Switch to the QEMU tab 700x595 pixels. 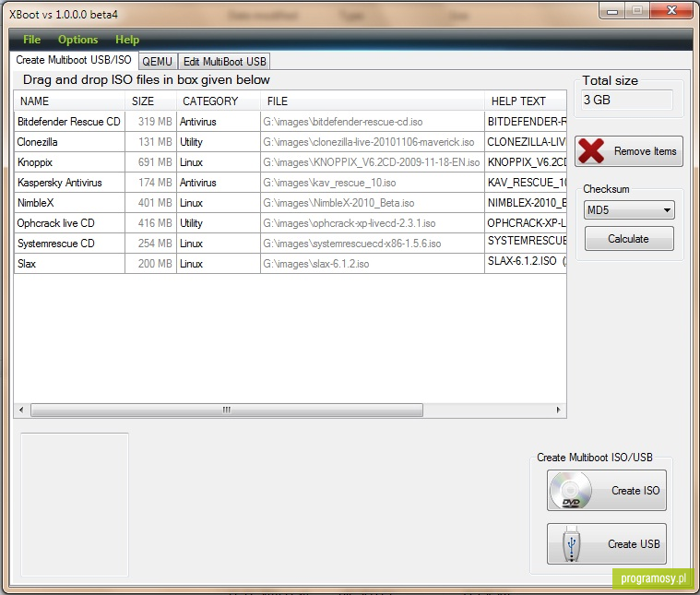click(x=157, y=61)
